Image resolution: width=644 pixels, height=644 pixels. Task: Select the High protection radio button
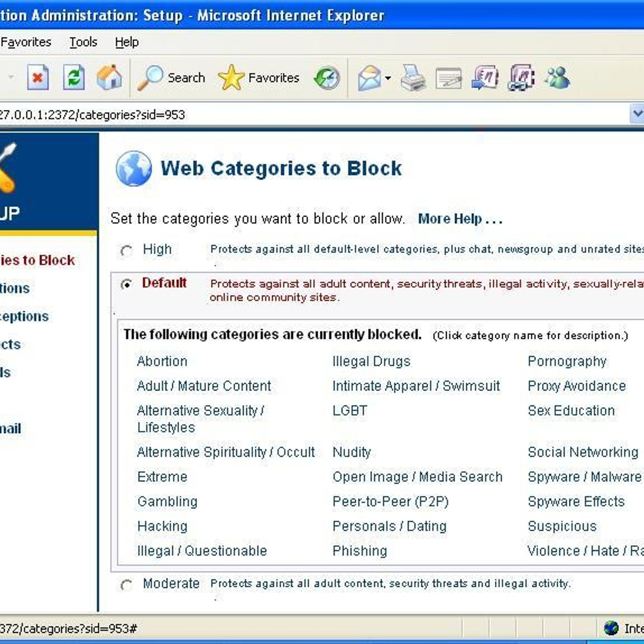pos(127,251)
